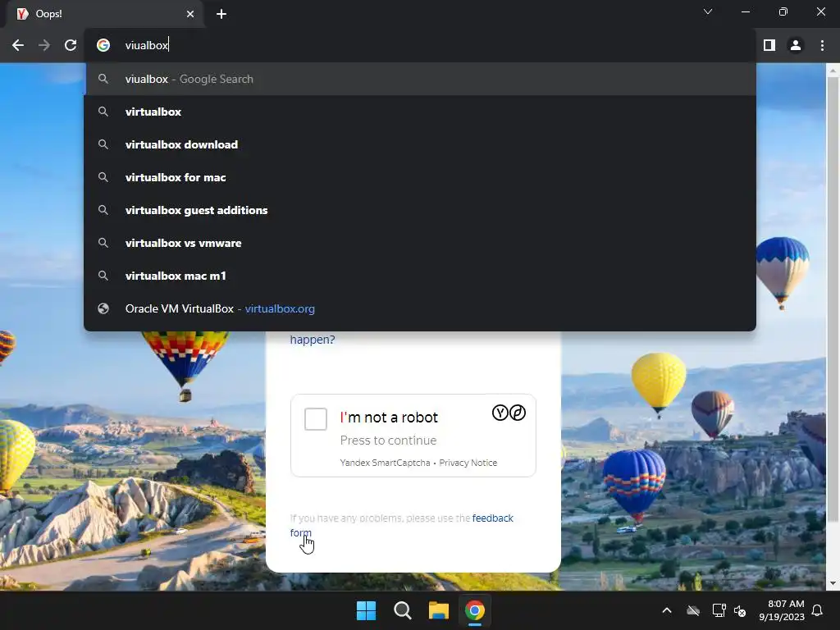Select the Oops! browser tab
Screen dimensions: 840x630
(105, 14)
